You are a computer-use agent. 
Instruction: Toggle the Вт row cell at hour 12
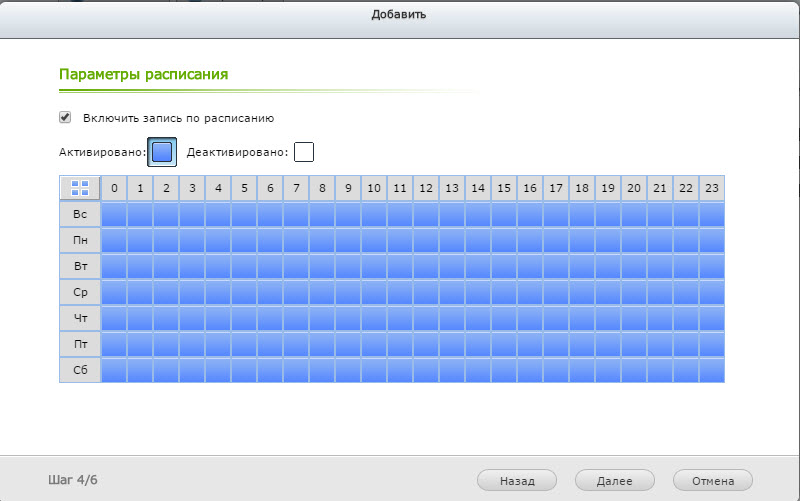tap(426, 266)
